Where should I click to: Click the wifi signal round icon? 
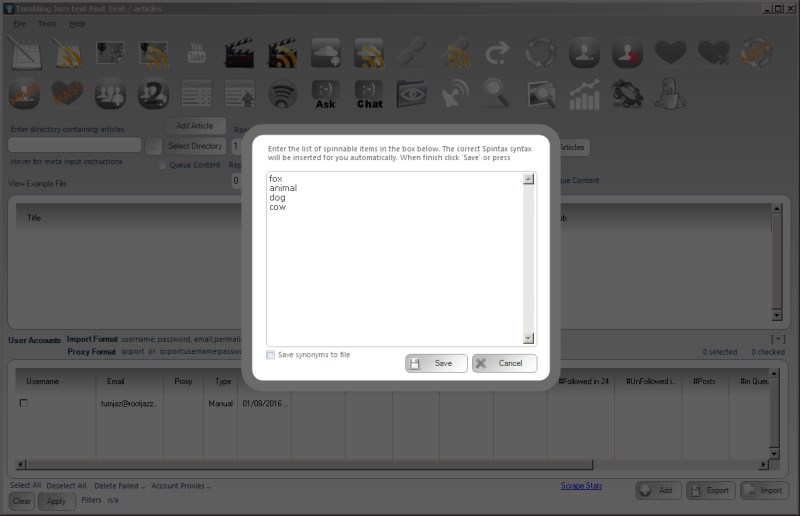[x=283, y=94]
